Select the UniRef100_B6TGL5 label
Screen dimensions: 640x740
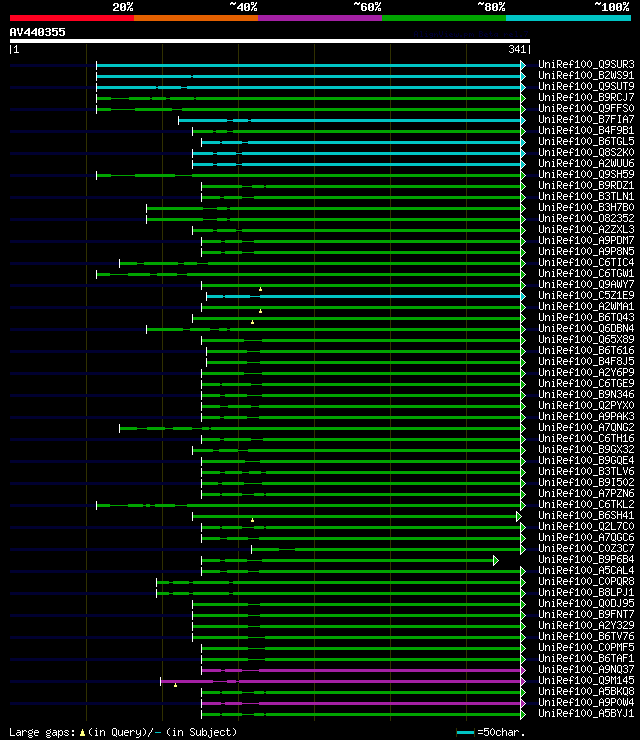click(586, 141)
